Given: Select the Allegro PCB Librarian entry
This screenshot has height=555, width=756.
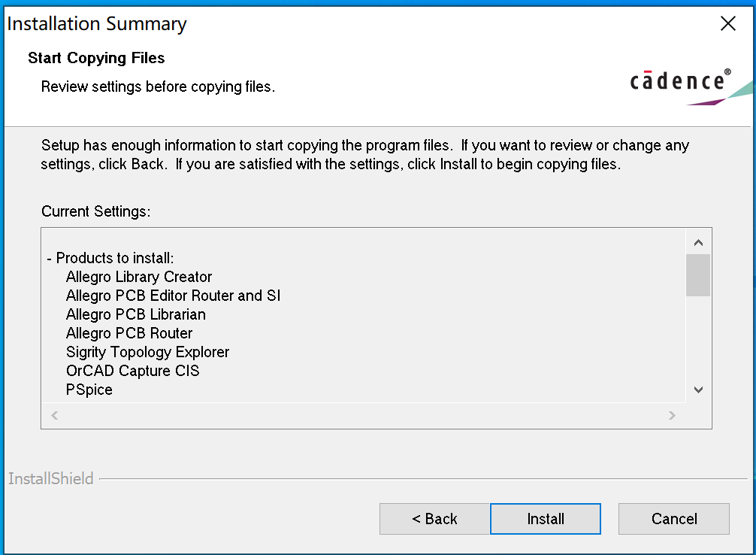Looking at the screenshot, I should [136, 314].
